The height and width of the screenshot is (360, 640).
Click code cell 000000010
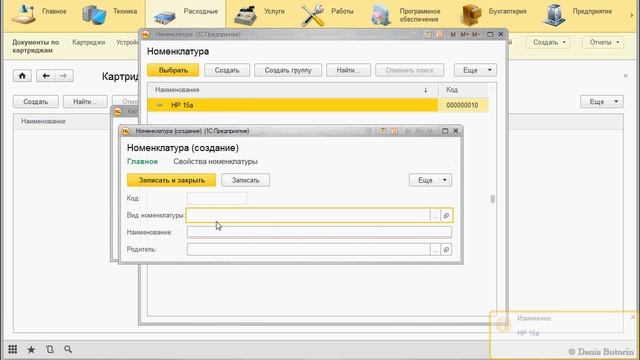(x=462, y=105)
